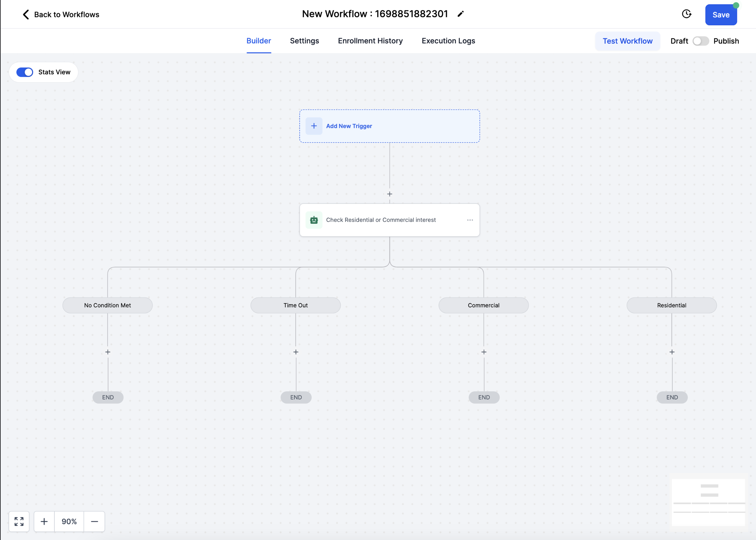
Task: Click the robot icon on condition node
Action: coord(314,220)
